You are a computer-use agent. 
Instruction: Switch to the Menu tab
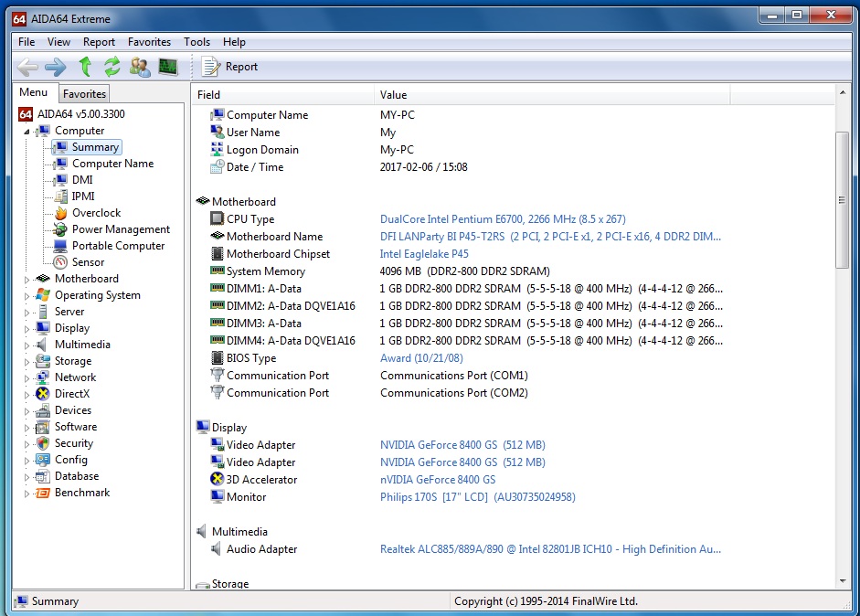coord(34,92)
